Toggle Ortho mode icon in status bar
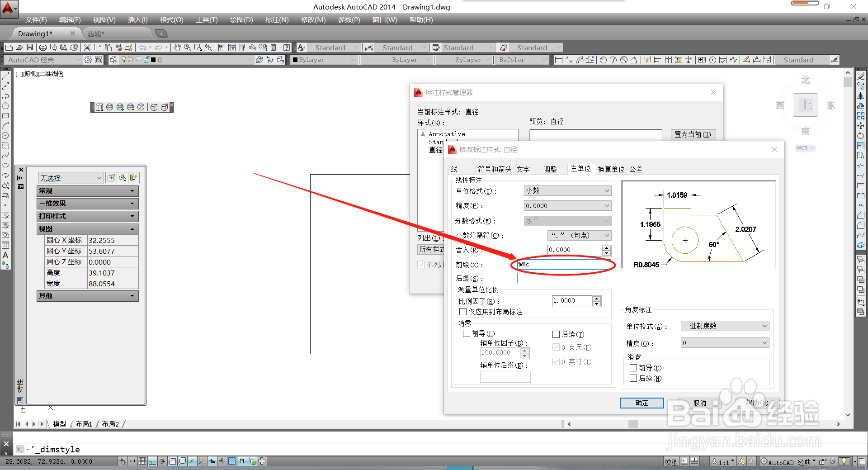This screenshot has width=868, height=470. [152, 461]
